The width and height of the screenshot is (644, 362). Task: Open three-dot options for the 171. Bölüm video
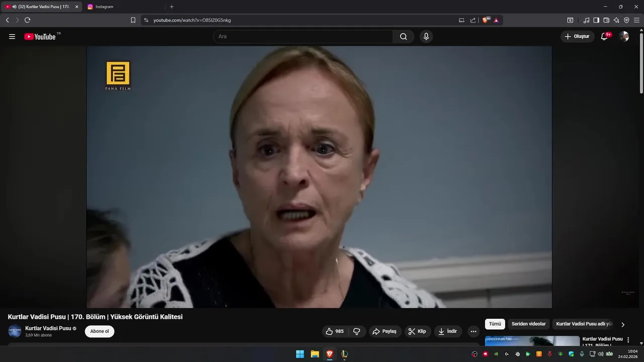point(628,340)
